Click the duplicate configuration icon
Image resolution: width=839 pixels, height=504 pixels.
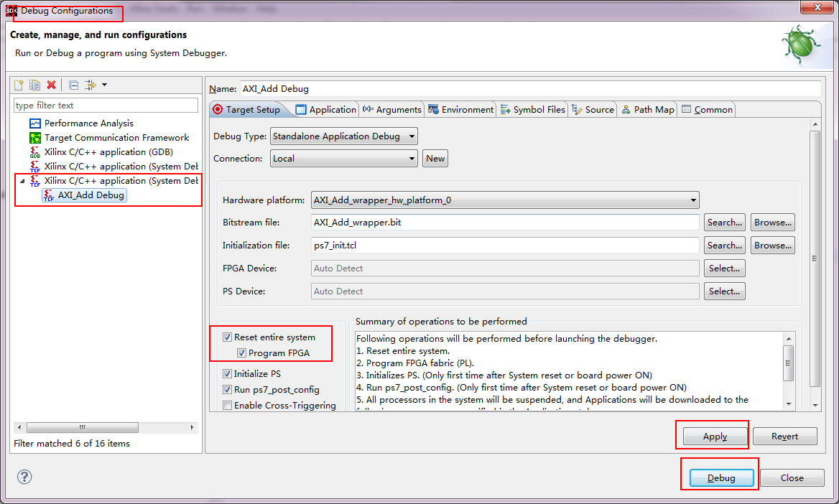[x=34, y=85]
